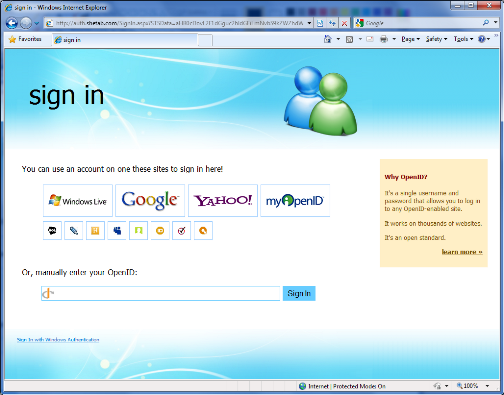The width and height of the screenshot is (504, 395).
Task: Click the blue fist provider icon
Action: 117,230
